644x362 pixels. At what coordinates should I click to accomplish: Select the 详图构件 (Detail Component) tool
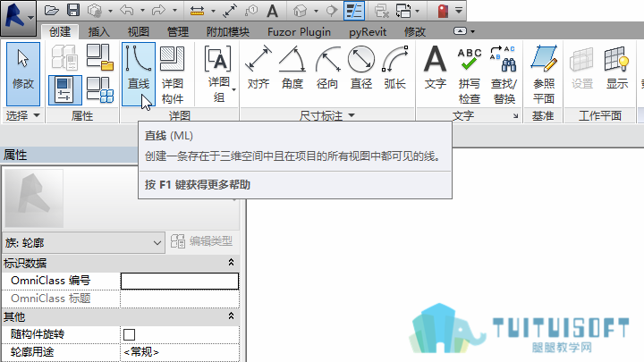coord(172,74)
